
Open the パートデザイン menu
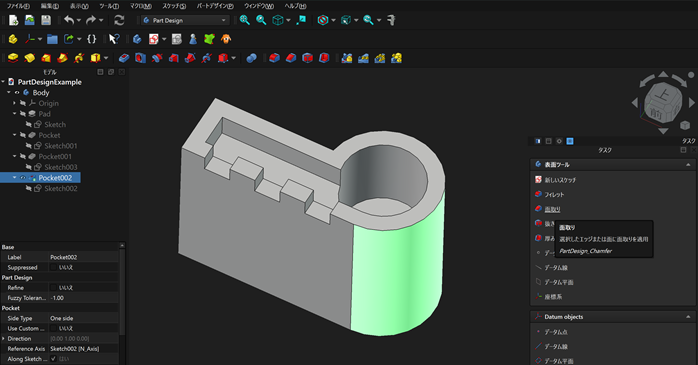tap(215, 6)
